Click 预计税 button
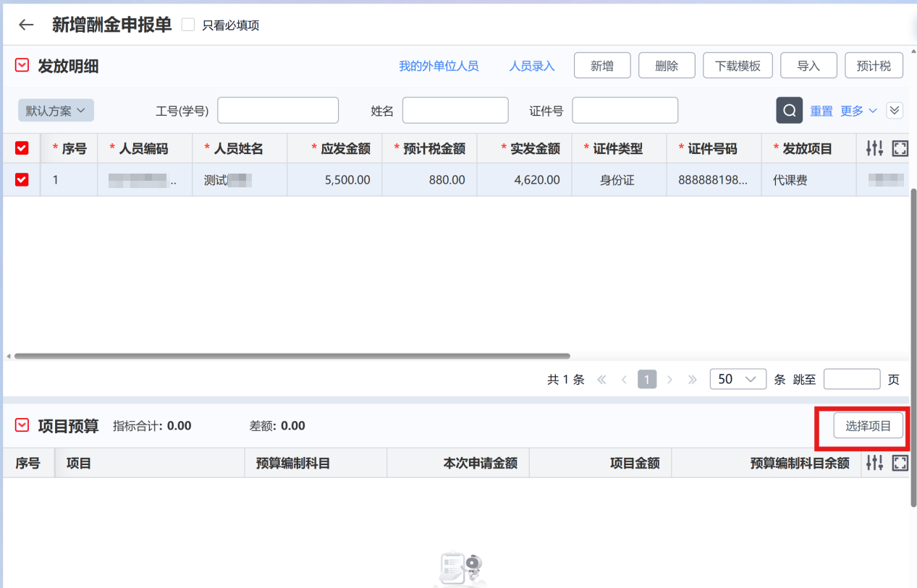Image resolution: width=917 pixels, height=588 pixels. point(873,66)
